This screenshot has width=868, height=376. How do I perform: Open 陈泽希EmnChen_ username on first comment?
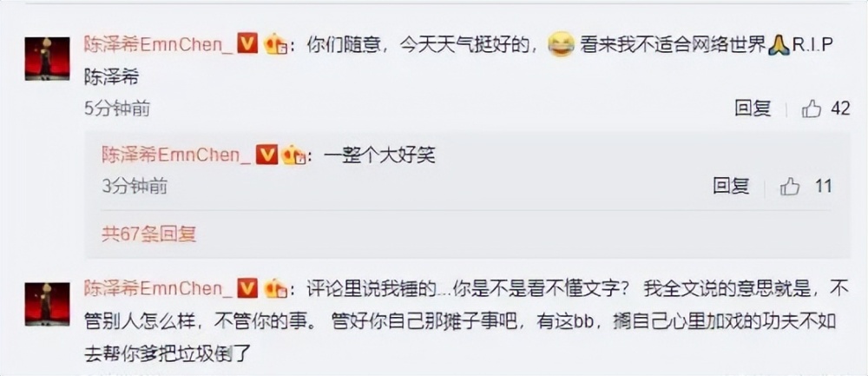(159, 43)
